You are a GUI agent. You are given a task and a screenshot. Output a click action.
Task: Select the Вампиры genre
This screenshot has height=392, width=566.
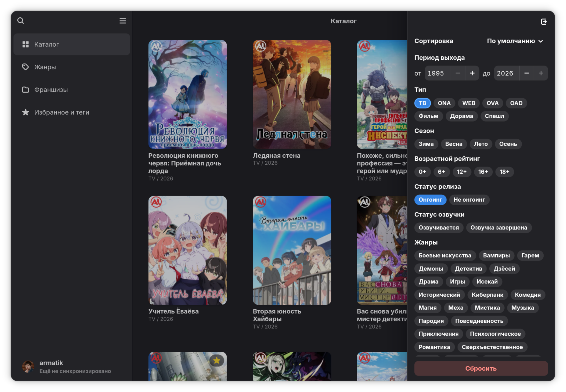[496, 255]
